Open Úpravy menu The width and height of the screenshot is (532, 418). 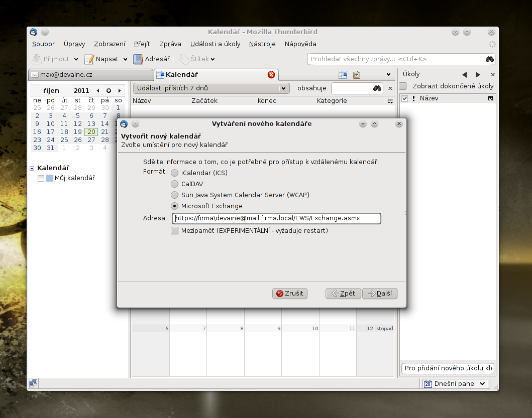(74, 44)
